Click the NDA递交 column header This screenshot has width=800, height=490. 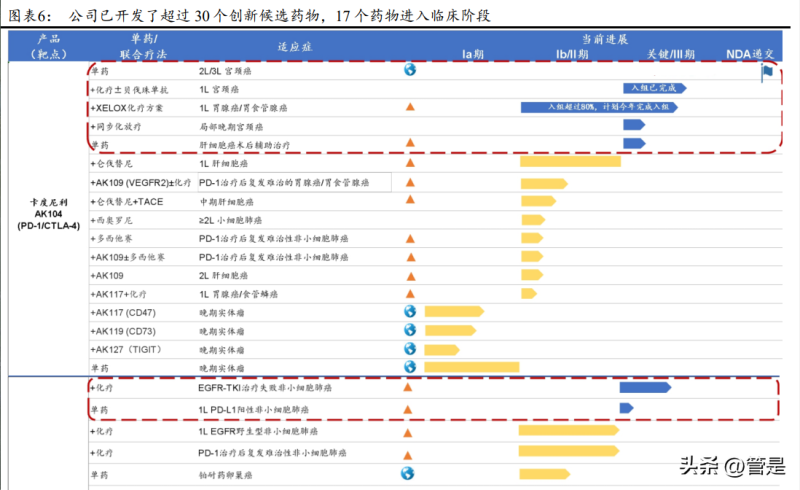pyautogui.click(x=750, y=54)
